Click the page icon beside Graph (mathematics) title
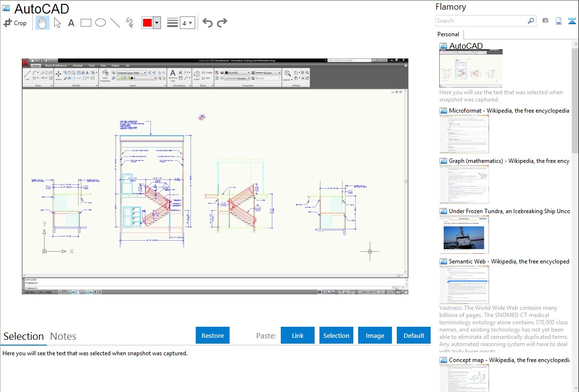This screenshot has width=579, height=392. click(x=443, y=161)
